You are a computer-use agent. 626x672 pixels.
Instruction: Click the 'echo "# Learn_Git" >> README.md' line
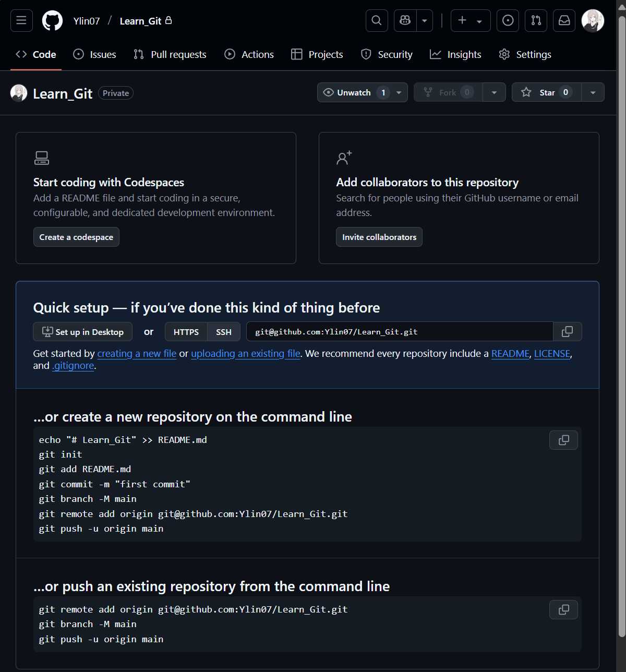[123, 440]
